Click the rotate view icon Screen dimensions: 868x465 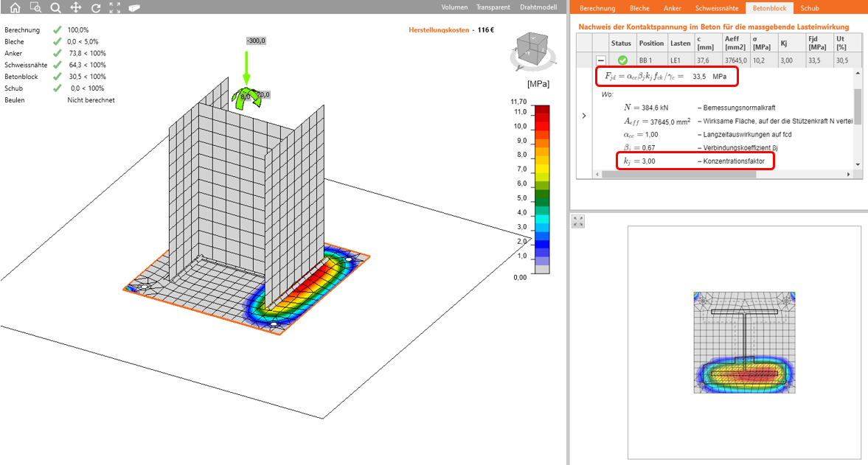point(95,8)
